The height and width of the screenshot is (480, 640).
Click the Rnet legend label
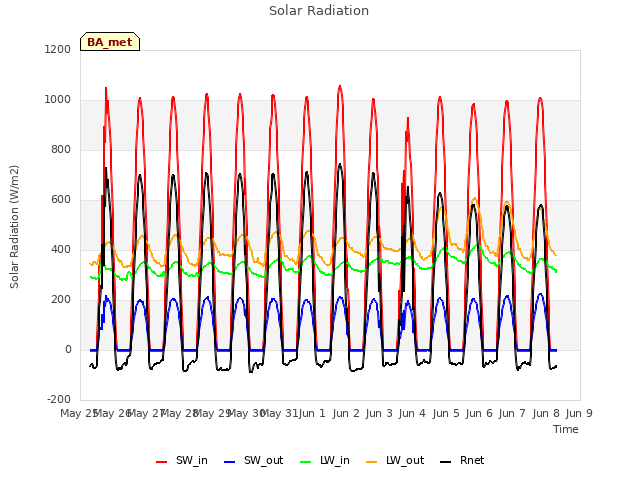click(472, 461)
